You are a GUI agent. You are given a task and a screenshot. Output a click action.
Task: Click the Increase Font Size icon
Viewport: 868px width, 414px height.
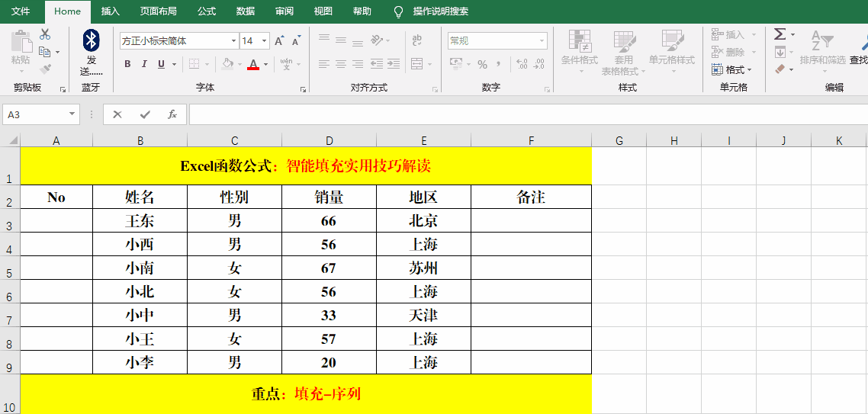[x=279, y=41]
